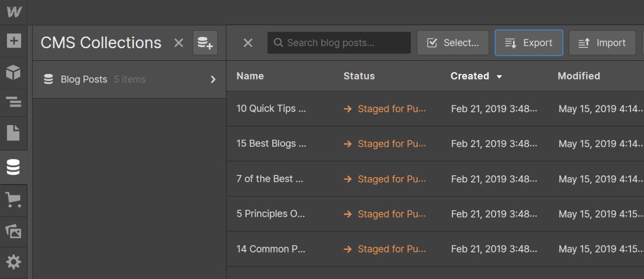Open the Ecommerce panel
The height and width of the screenshot is (279, 644).
14,200
